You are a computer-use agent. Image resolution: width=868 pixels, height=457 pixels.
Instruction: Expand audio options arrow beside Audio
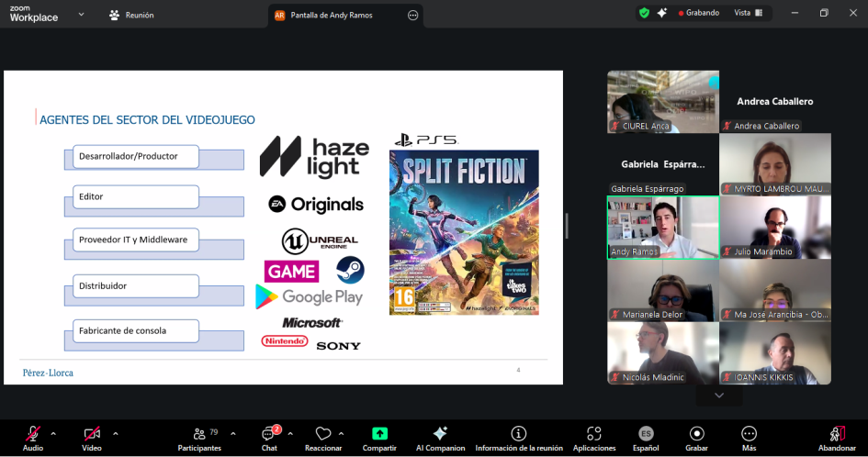(53, 434)
